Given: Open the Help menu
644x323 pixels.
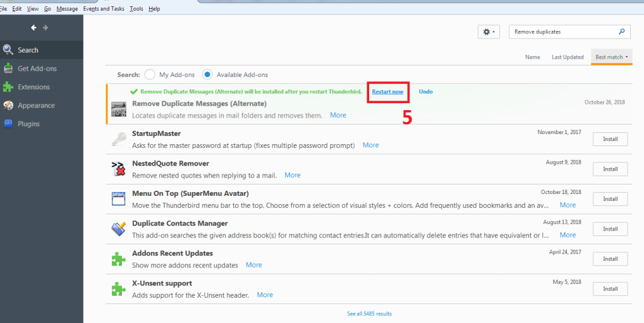Looking at the screenshot, I should coord(155,9).
